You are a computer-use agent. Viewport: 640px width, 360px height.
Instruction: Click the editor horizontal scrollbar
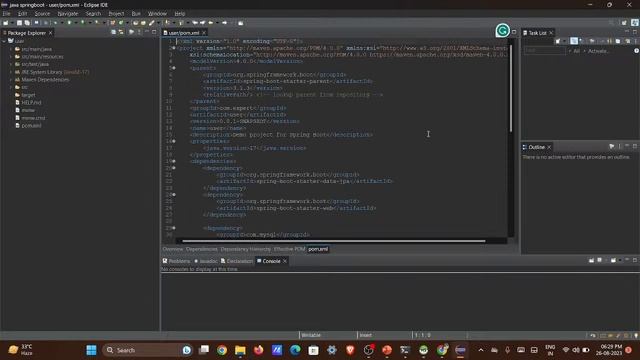point(333,241)
